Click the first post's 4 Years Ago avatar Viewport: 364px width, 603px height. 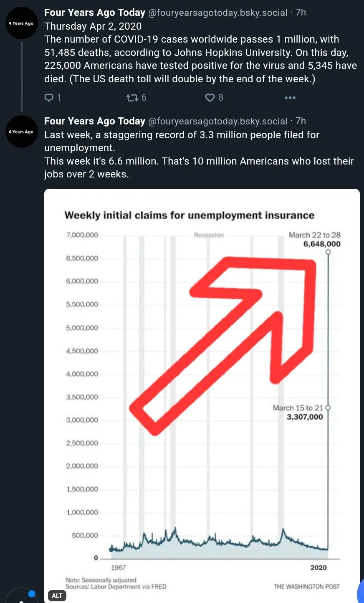pyautogui.click(x=22, y=23)
